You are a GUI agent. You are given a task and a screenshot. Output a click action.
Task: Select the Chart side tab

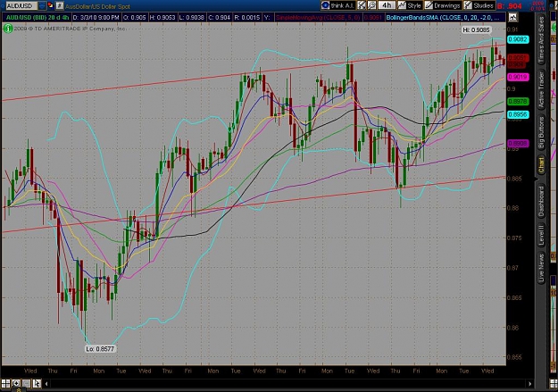[541, 165]
